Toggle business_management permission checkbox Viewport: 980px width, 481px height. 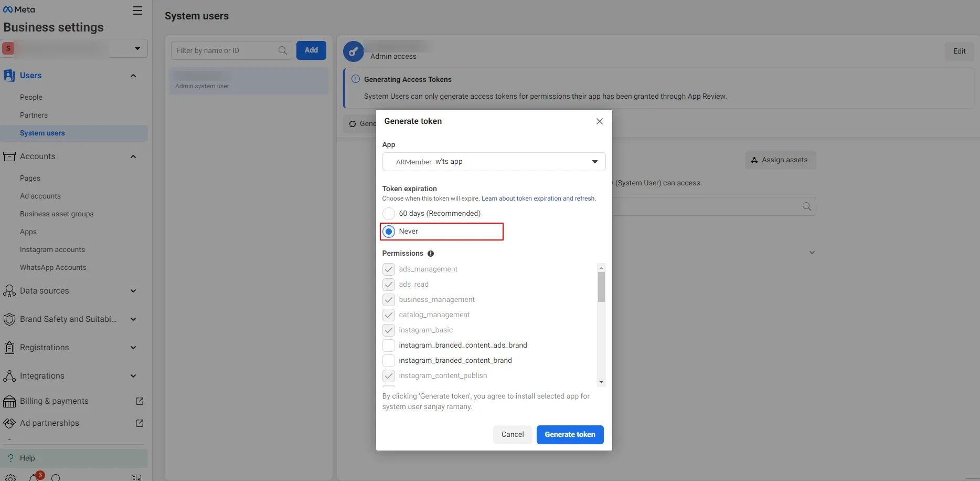(x=389, y=300)
